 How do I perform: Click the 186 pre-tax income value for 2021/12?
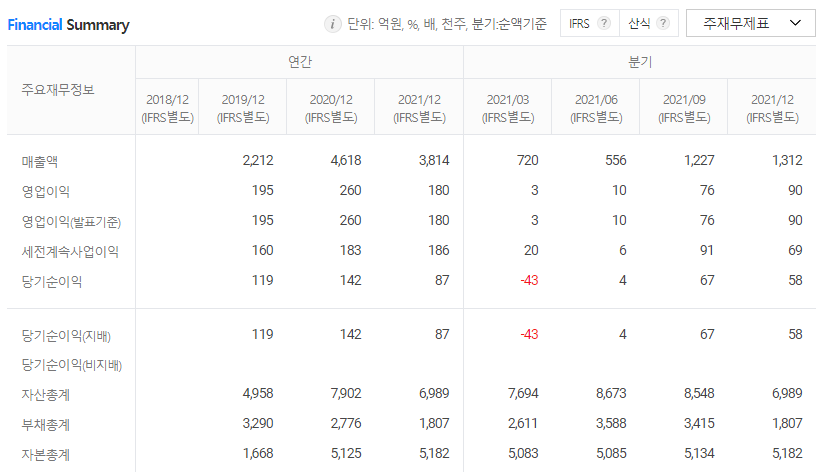pos(439,250)
